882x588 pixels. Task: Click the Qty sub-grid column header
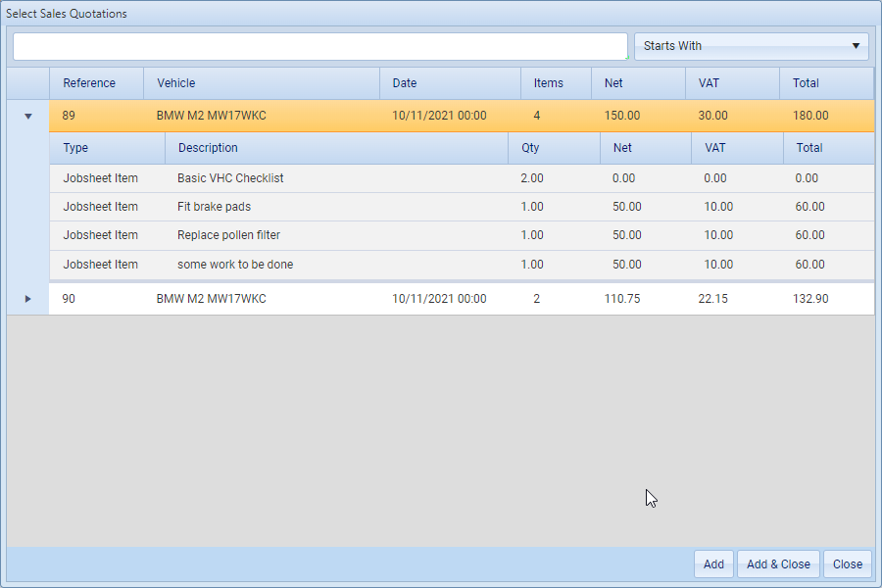554,148
